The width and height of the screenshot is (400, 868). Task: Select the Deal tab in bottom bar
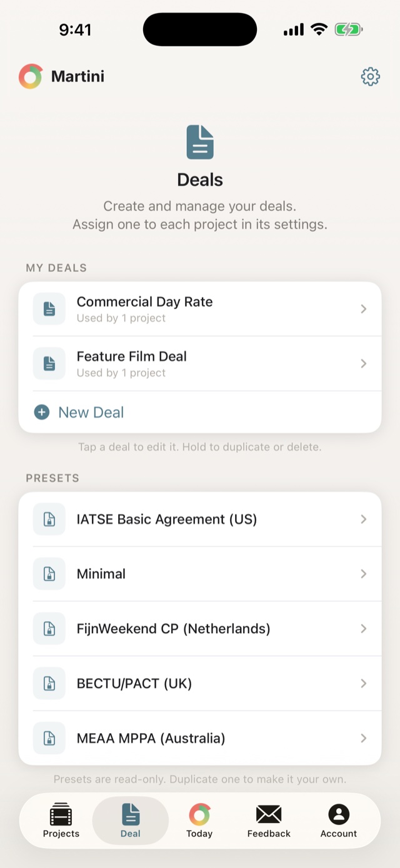131,821
